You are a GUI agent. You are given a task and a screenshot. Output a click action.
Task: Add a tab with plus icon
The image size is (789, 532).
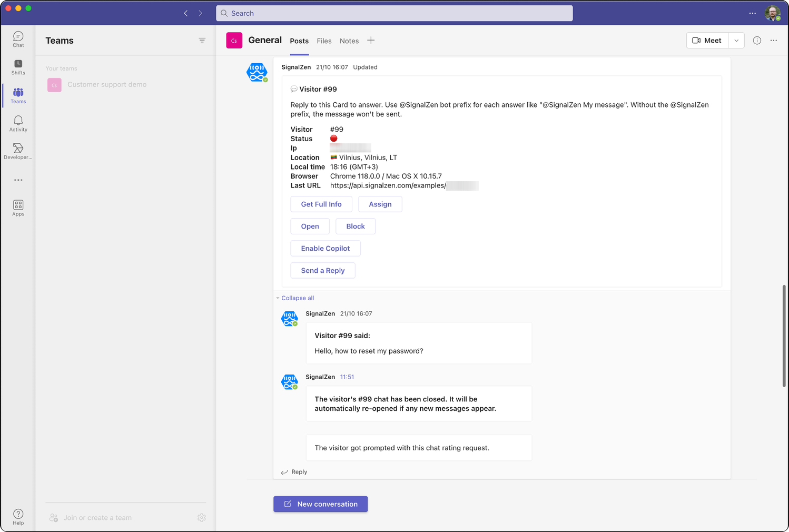click(371, 41)
